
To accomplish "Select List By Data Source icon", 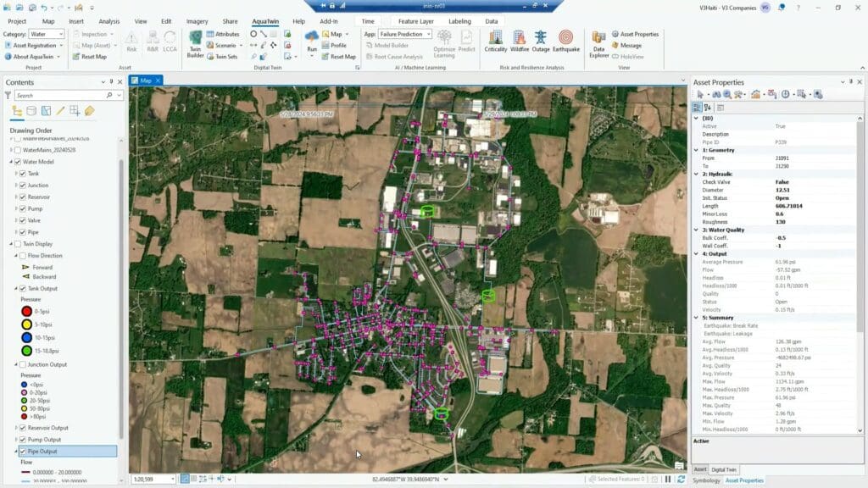I will [x=31, y=111].
